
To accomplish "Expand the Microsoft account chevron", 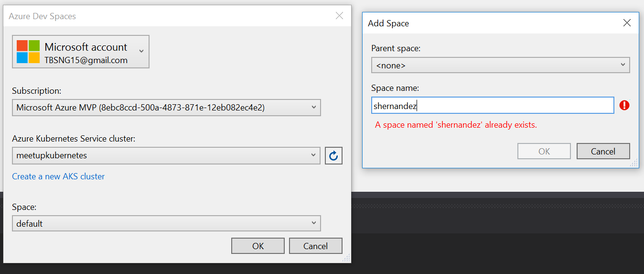I will tap(141, 51).
